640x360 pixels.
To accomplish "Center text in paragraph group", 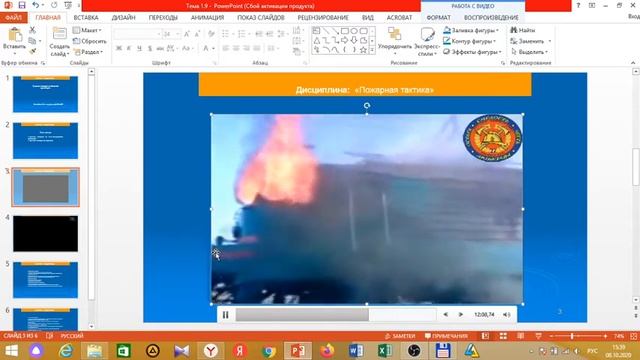I will (x=236, y=48).
